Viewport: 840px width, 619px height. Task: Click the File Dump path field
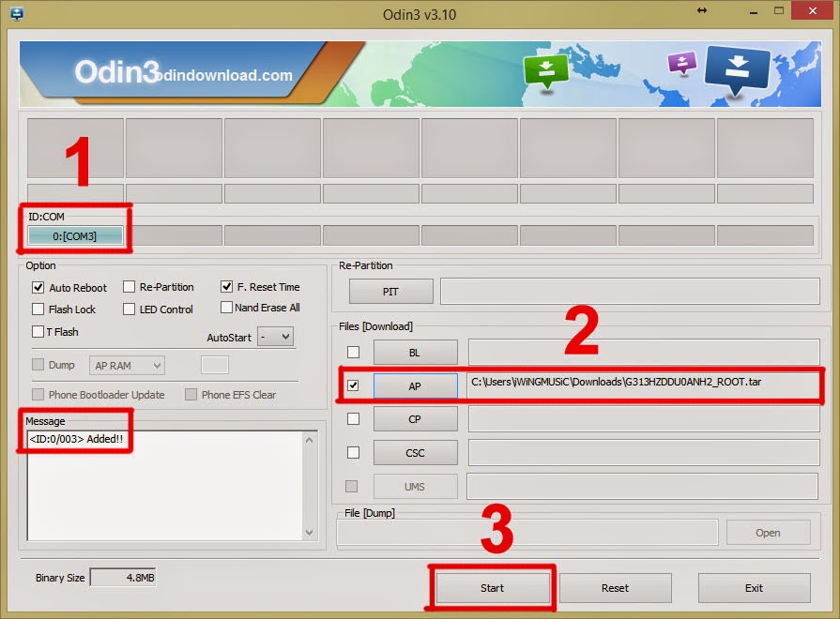[x=527, y=533]
